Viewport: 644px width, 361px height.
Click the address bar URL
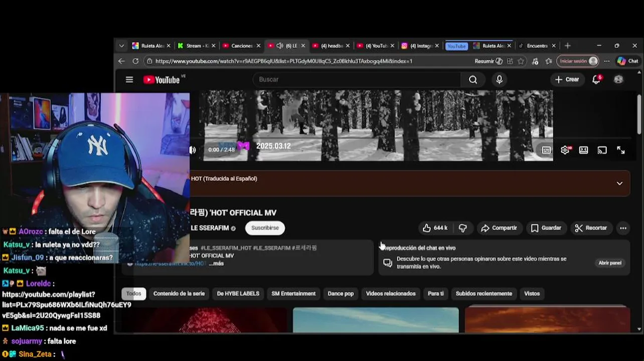(283, 61)
